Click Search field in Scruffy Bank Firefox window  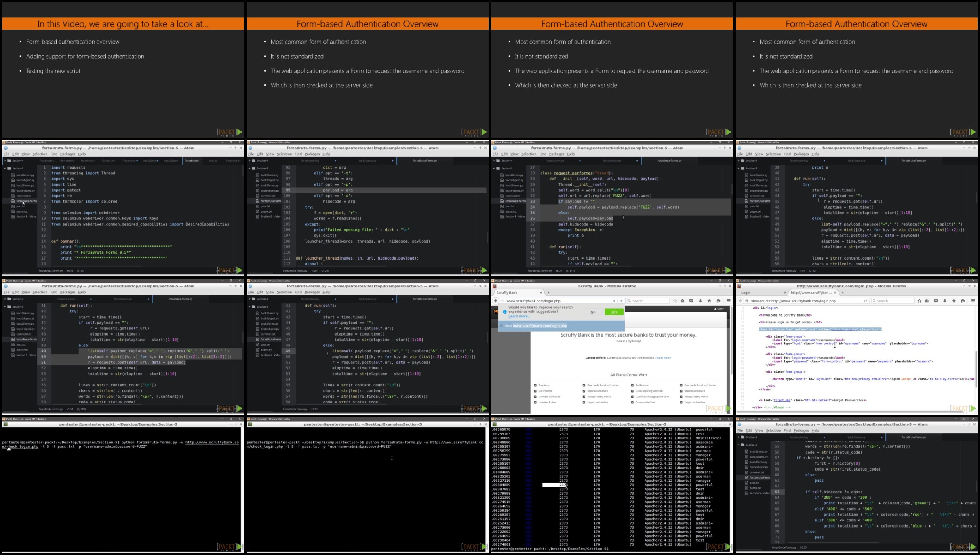(648, 301)
